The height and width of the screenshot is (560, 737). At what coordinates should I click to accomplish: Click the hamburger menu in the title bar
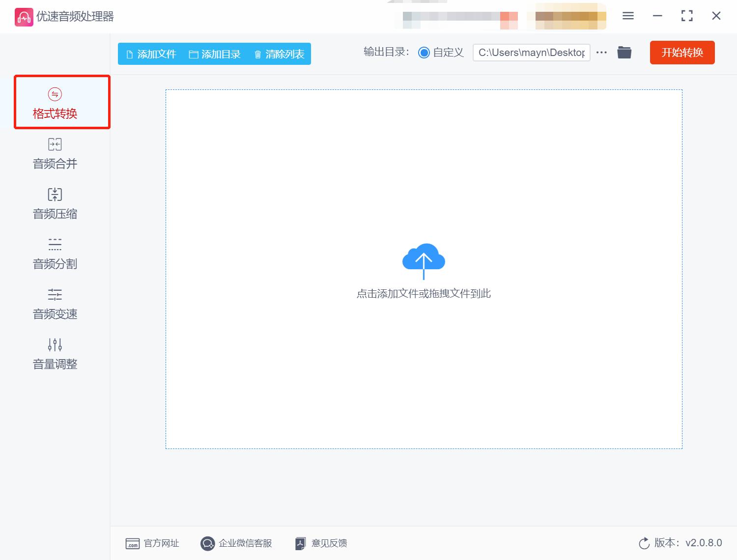click(x=627, y=16)
